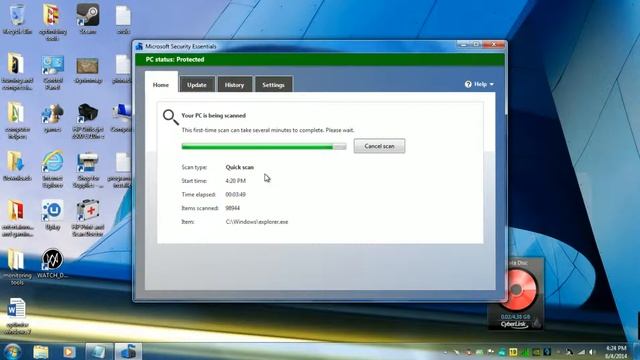Viewport: 640px width, 360px height.
Task: Select the Steam desktop shortcut
Action: [87, 19]
